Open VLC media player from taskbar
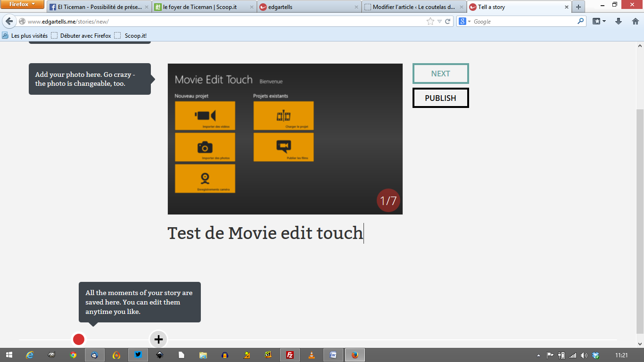Screen dimensions: 644x362 (311, 355)
